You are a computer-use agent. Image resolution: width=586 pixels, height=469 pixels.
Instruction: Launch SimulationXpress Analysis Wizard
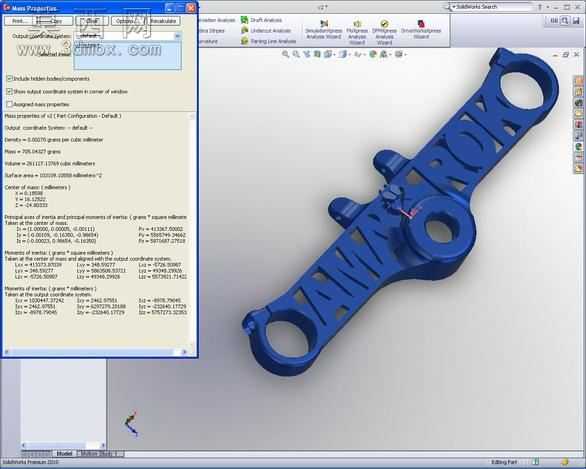point(324,30)
